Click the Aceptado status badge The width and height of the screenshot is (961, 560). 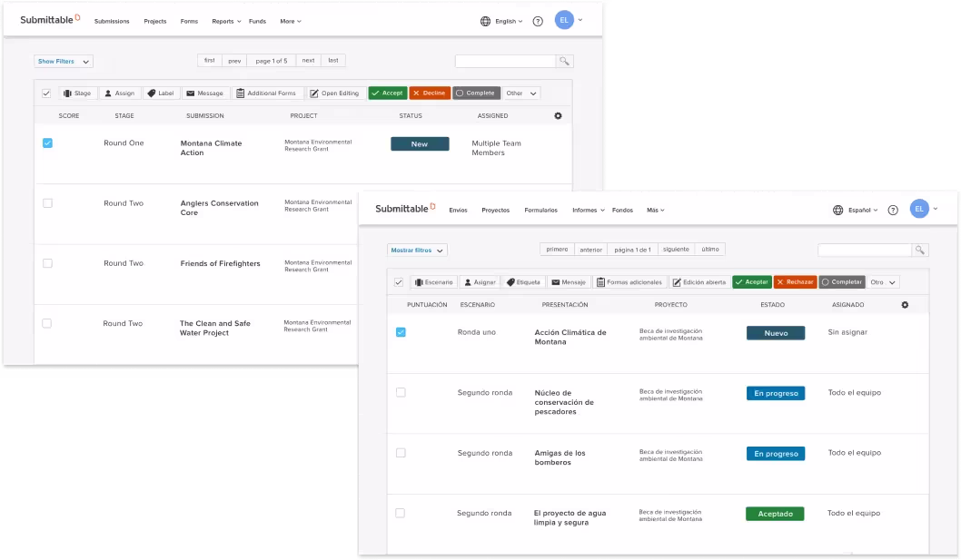[775, 514]
